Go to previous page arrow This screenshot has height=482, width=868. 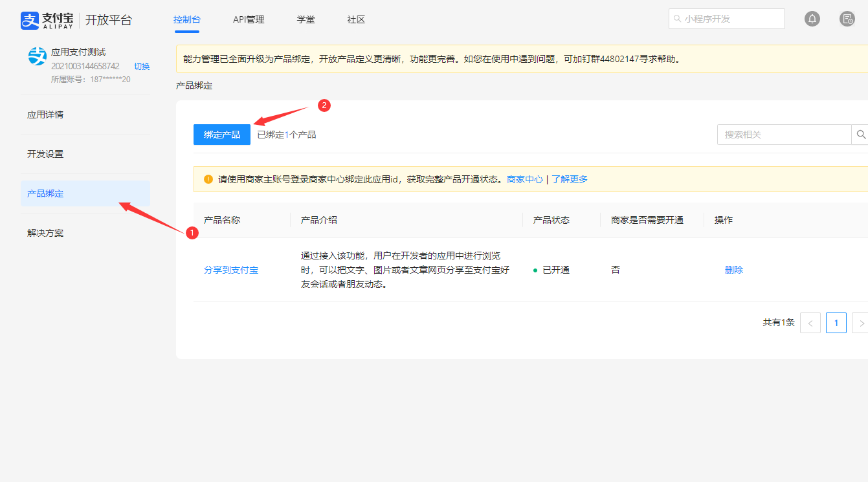(x=810, y=323)
